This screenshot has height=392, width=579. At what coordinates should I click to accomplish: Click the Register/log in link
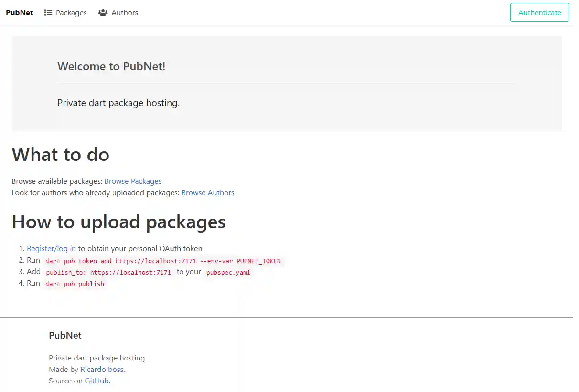[x=51, y=248]
